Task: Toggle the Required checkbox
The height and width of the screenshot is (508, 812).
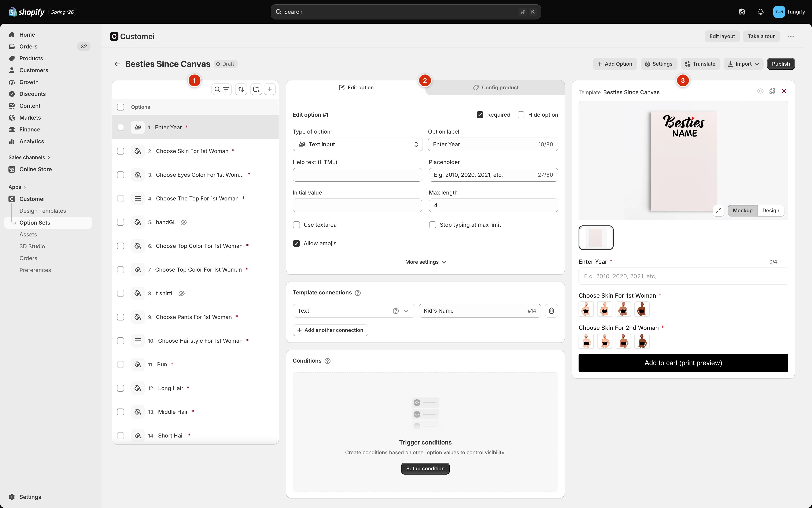Action: (x=480, y=115)
